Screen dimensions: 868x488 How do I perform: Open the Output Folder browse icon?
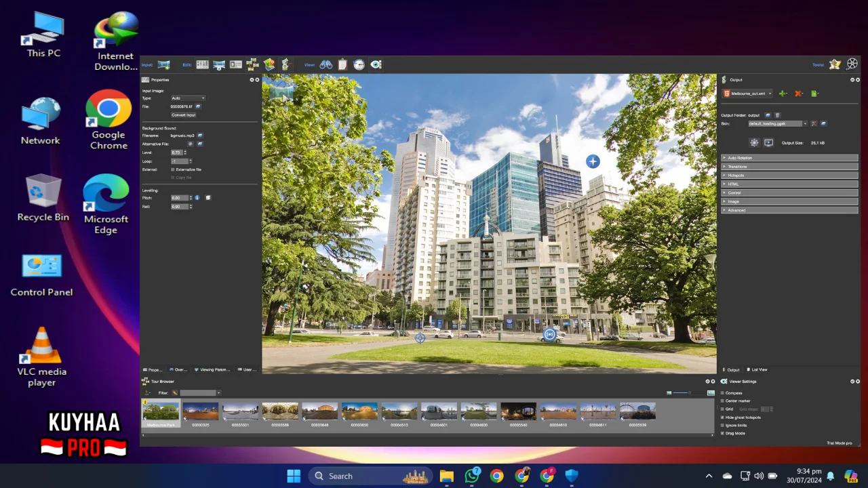coord(768,115)
